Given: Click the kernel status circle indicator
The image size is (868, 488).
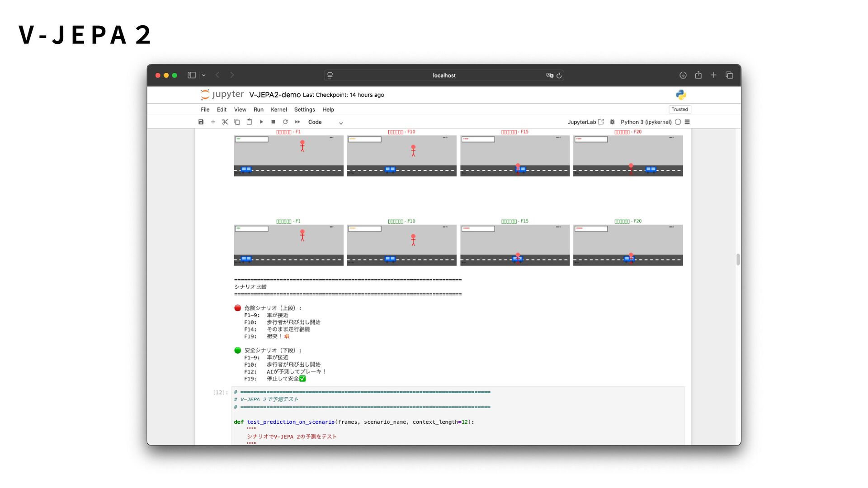Looking at the screenshot, I should [x=678, y=122].
